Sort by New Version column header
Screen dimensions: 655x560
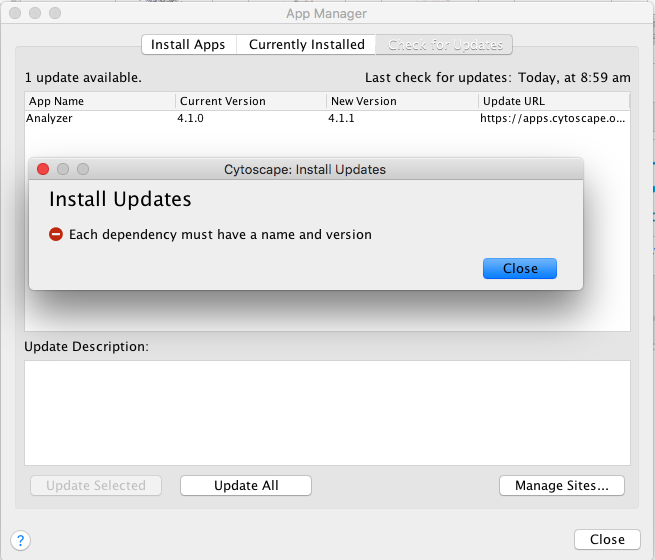(x=402, y=101)
